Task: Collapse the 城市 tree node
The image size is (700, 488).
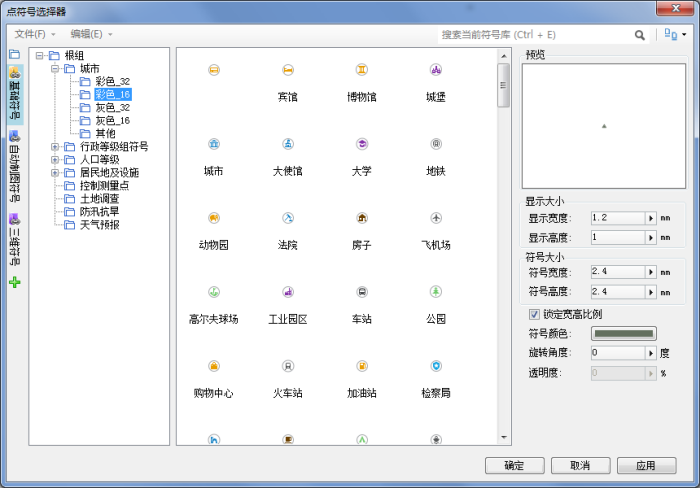Action: pos(55,68)
